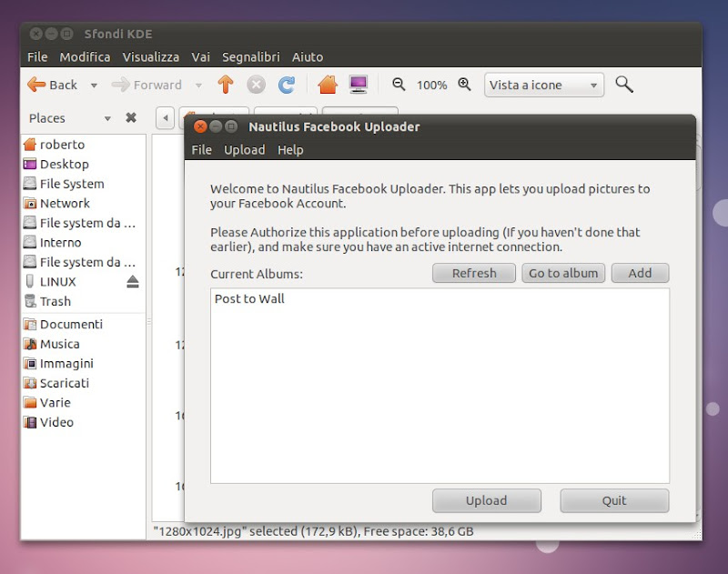Open the Upload menu in Facebook Uploader

244,150
